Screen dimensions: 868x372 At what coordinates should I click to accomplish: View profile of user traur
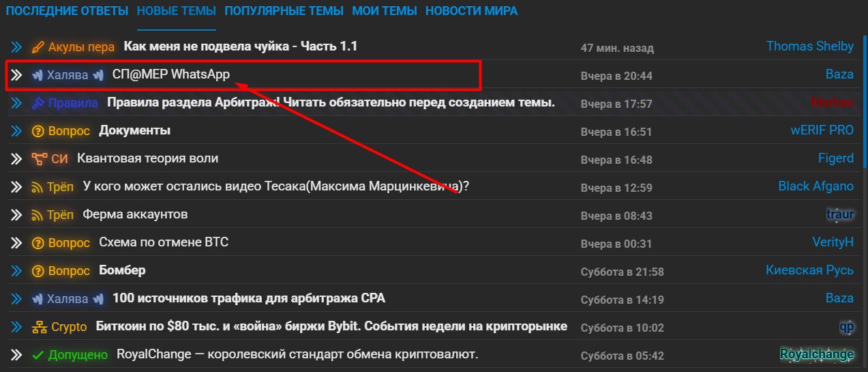tap(840, 214)
